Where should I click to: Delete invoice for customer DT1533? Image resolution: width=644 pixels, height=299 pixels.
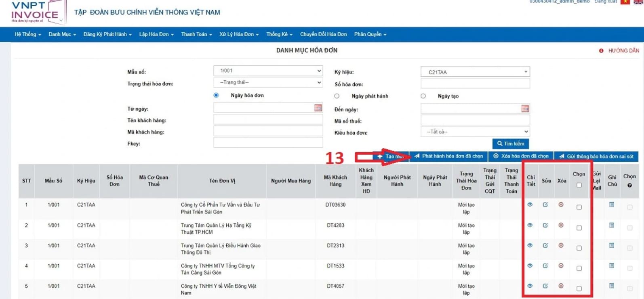[561, 266]
